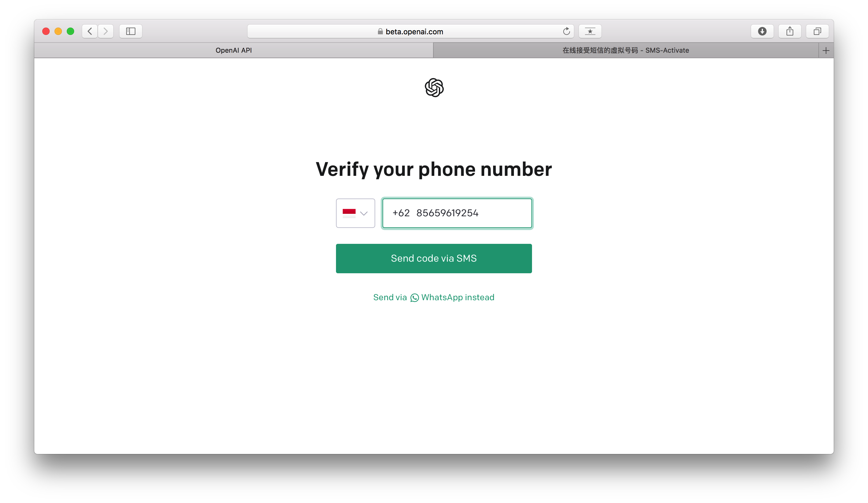The image size is (868, 503).
Task: Open the Share menu icon
Action: [x=790, y=31]
